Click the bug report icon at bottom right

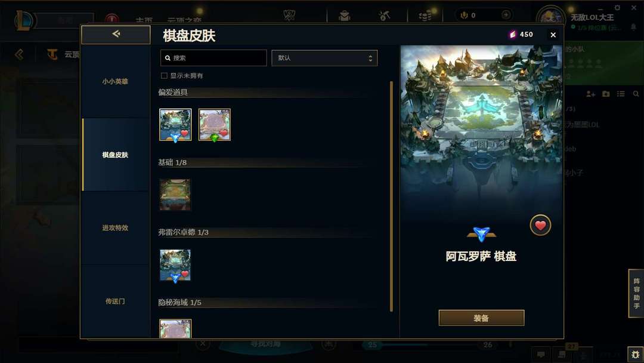point(636,354)
